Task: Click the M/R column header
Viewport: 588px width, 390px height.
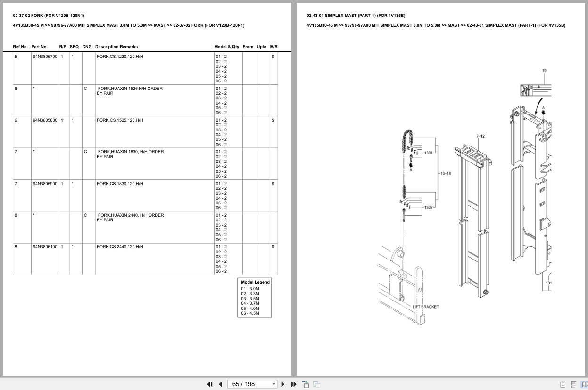Action: pos(274,47)
